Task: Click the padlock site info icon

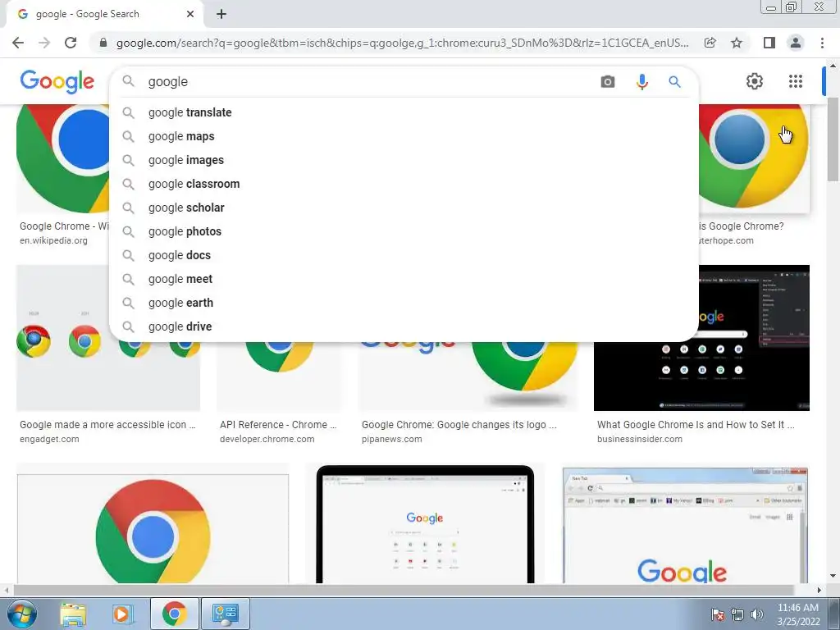Action: pyautogui.click(x=103, y=43)
